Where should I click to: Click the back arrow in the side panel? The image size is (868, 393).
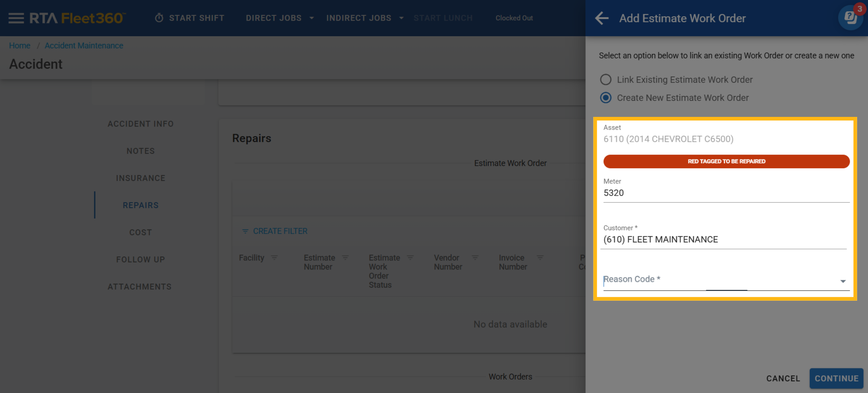[x=602, y=18]
